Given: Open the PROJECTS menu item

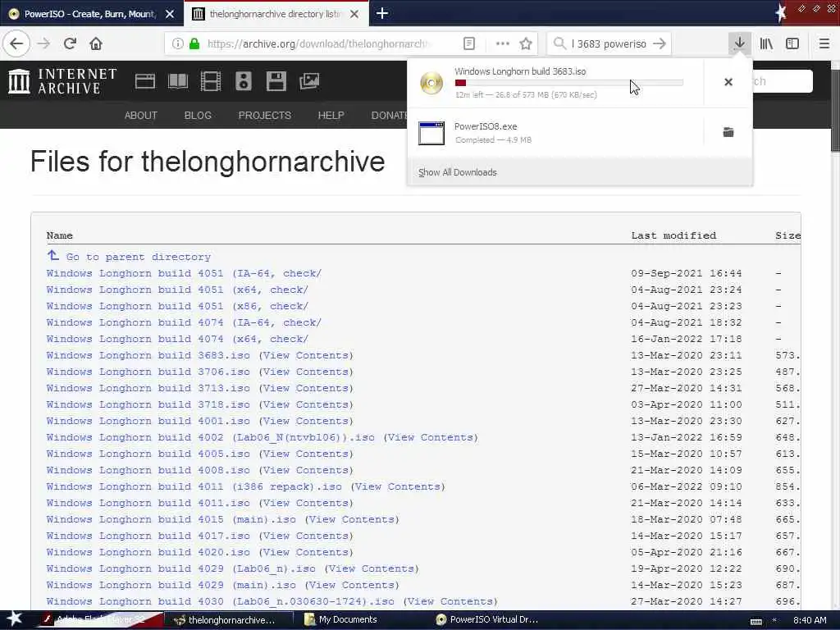Looking at the screenshot, I should [265, 115].
